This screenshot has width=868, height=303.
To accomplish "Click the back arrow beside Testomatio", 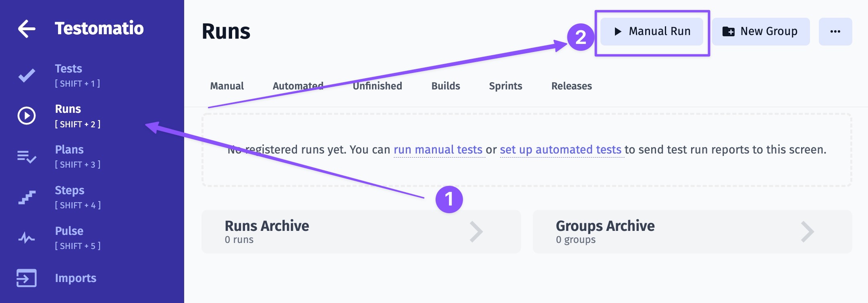I will (x=27, y=29).
